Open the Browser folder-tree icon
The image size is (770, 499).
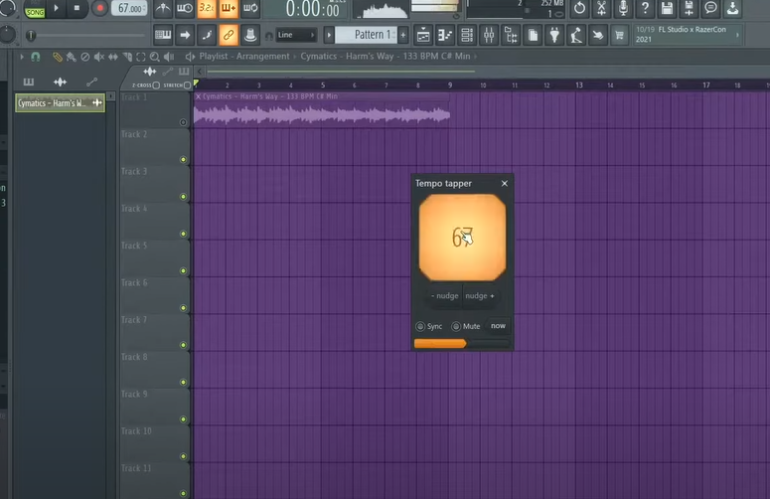[x=511, y=35]
